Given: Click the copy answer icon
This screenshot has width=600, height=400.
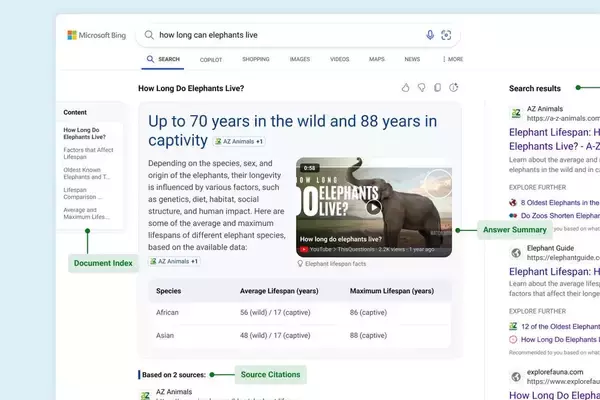Looking at the screenshot, I should click(439, 88).
